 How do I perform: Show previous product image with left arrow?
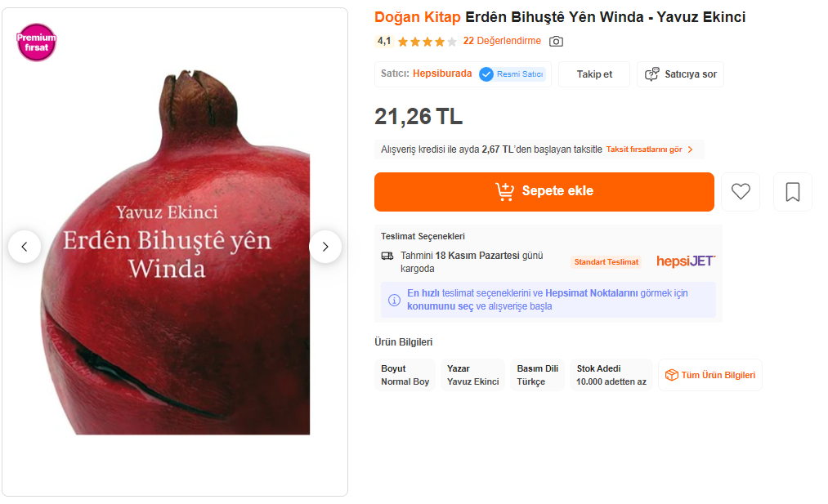pyautogui.click(x=25, y=247)
